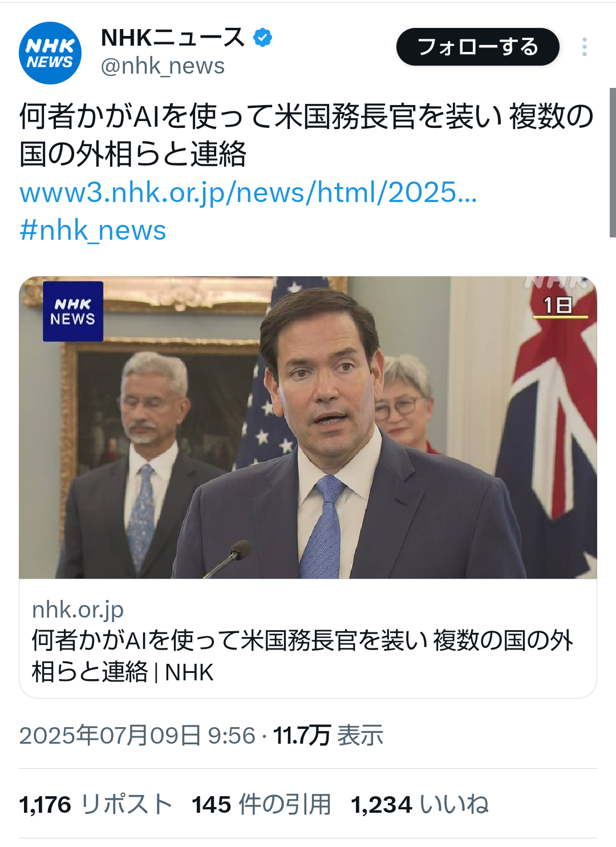Show the 1,234 いいね likes list
Screen dimensions: 616x847
click(x=420, y=805)
